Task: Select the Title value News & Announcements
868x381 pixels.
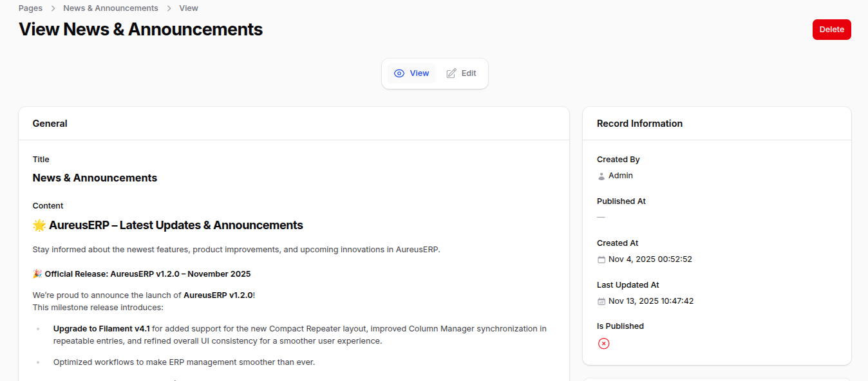Action: (x=95, y=178)
